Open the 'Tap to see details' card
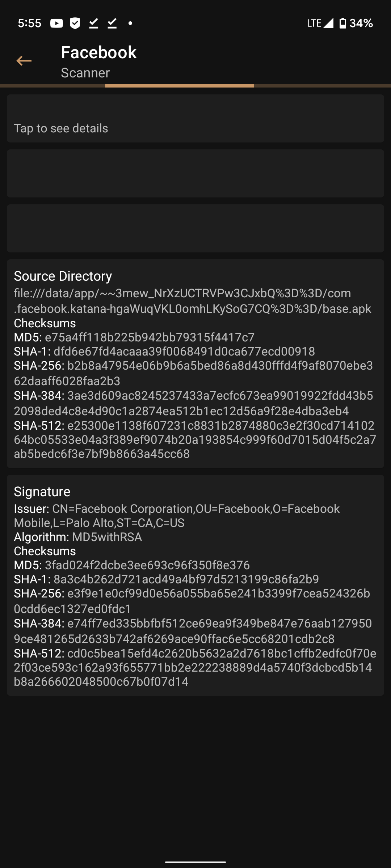This screenshot has height=868, width=391. [195, 118]
